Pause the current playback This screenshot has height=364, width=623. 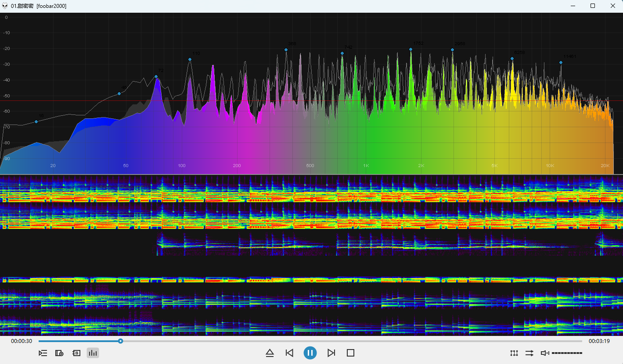pos(310,353)
